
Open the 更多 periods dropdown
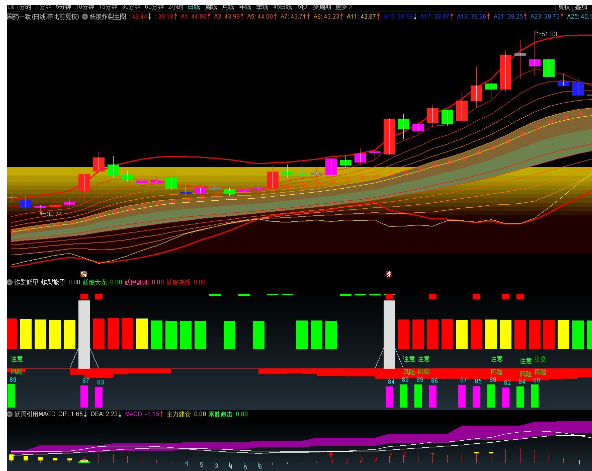pos(344,7)
